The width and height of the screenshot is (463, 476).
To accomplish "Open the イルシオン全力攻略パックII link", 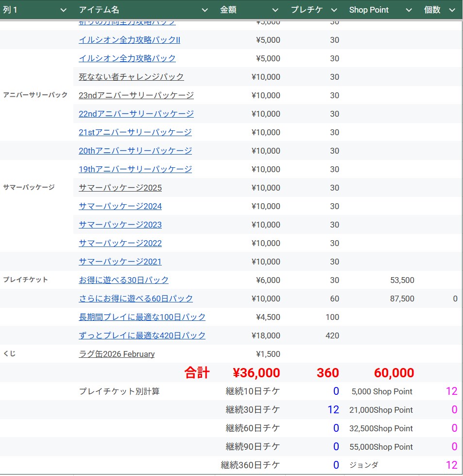I will (129, 40).
